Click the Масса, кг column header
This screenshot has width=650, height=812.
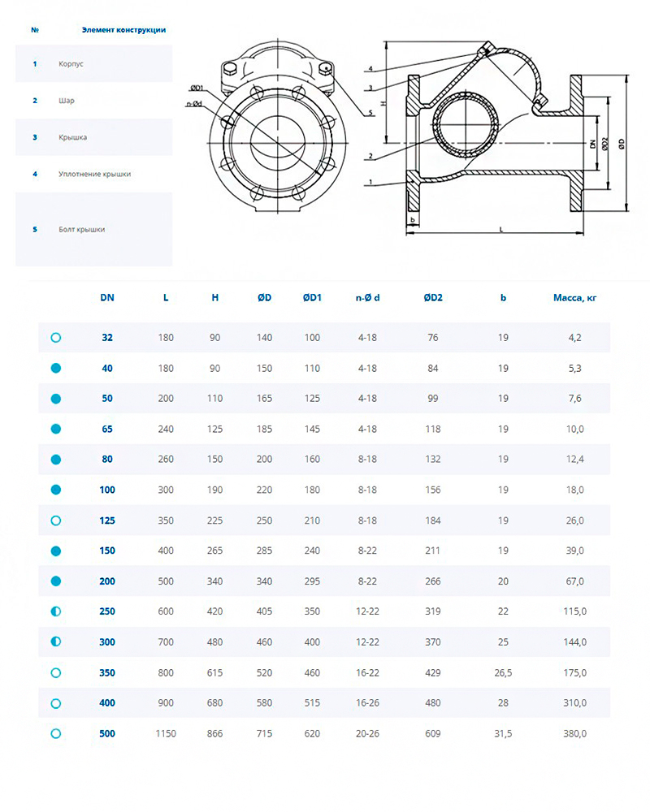point(574,298)
